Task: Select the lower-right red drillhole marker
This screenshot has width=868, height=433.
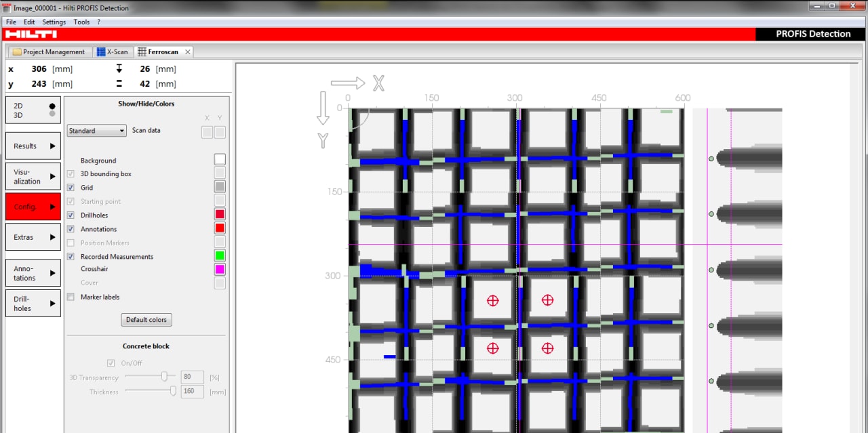Action: (547, 348)
